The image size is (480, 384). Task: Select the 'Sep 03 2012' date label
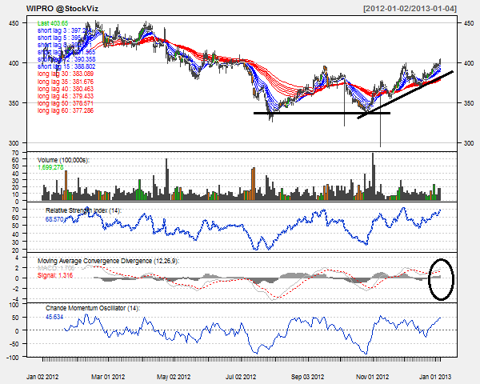[308, 377]
